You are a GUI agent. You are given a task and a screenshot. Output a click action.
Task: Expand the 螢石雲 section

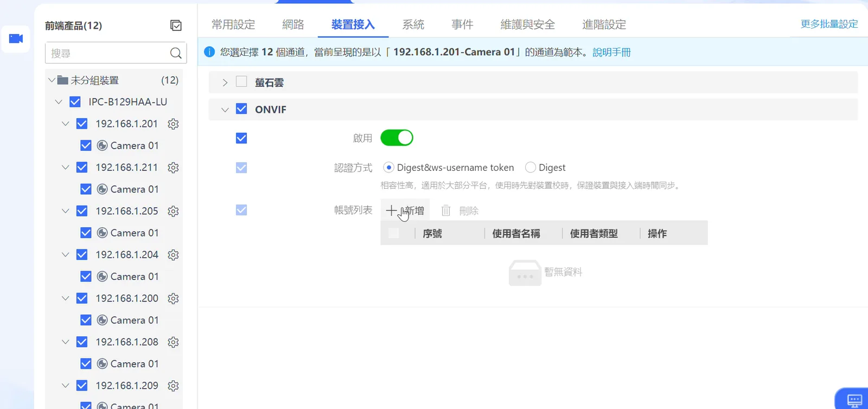coord(225,82)
